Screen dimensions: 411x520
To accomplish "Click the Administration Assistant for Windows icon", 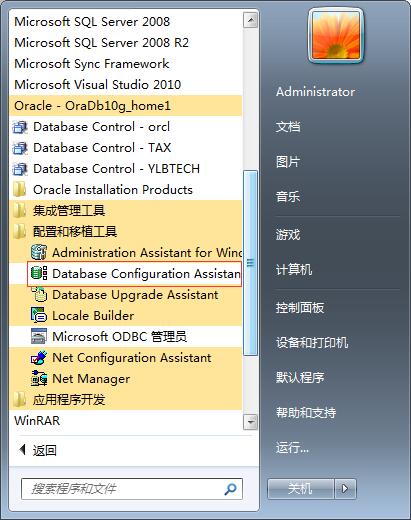I will tap(39, 252).
